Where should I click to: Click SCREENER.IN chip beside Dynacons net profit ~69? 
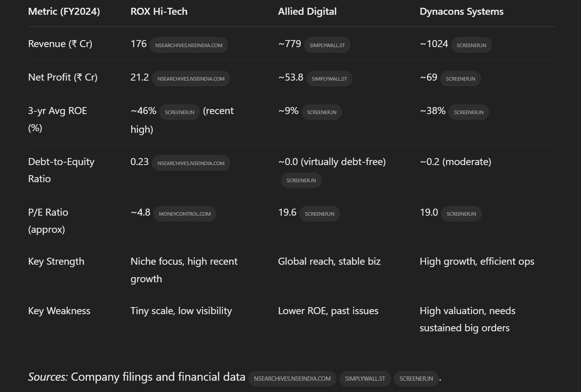[x=460, y=79]
